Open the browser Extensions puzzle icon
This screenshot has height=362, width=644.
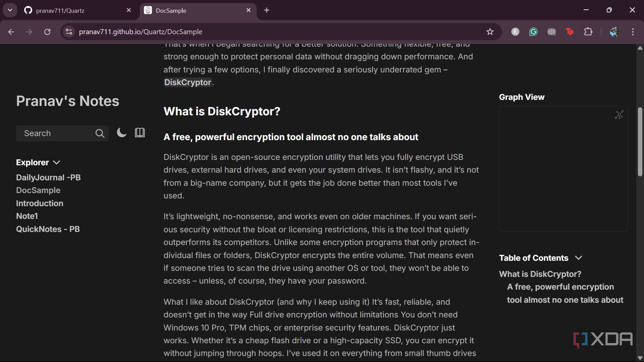tap(588, 32)
